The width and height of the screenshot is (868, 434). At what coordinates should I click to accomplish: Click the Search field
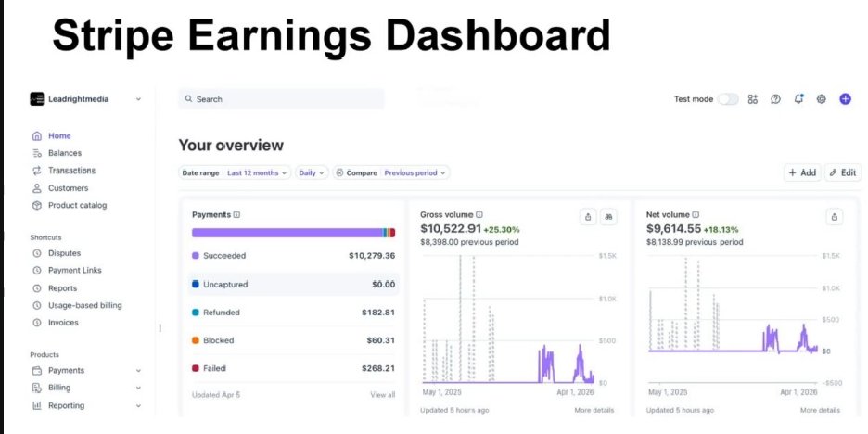281,99
